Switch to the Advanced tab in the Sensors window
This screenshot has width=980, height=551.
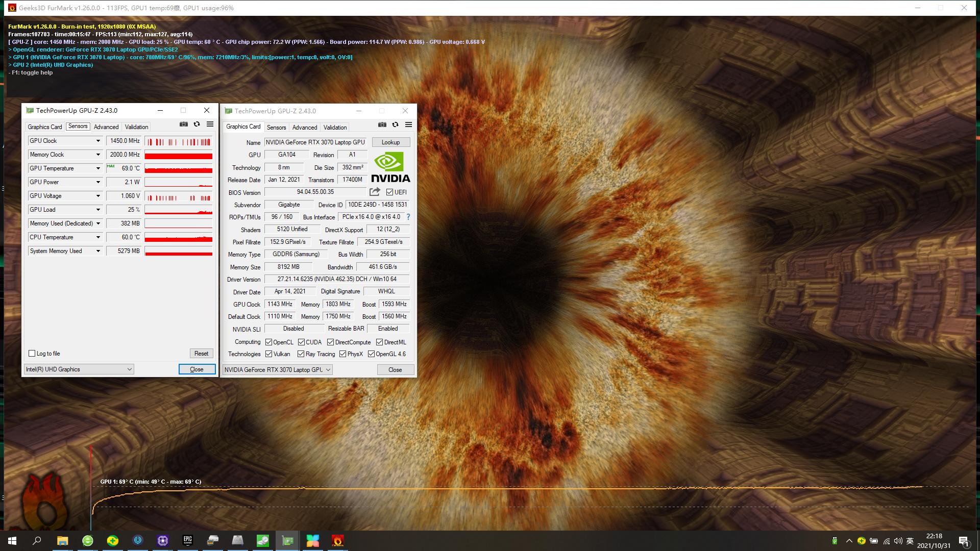(106, 127)
